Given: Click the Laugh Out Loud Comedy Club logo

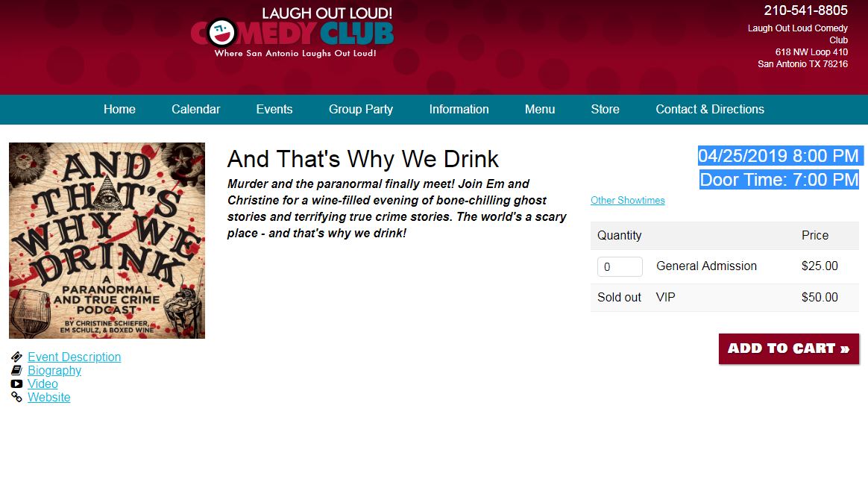Looking at the screenshot, I should (x=292, y=32).
